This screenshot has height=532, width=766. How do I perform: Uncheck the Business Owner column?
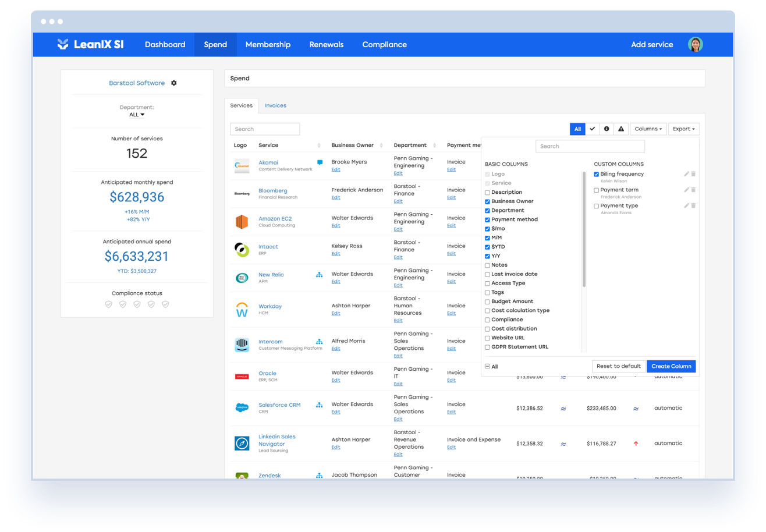[488, 201]
